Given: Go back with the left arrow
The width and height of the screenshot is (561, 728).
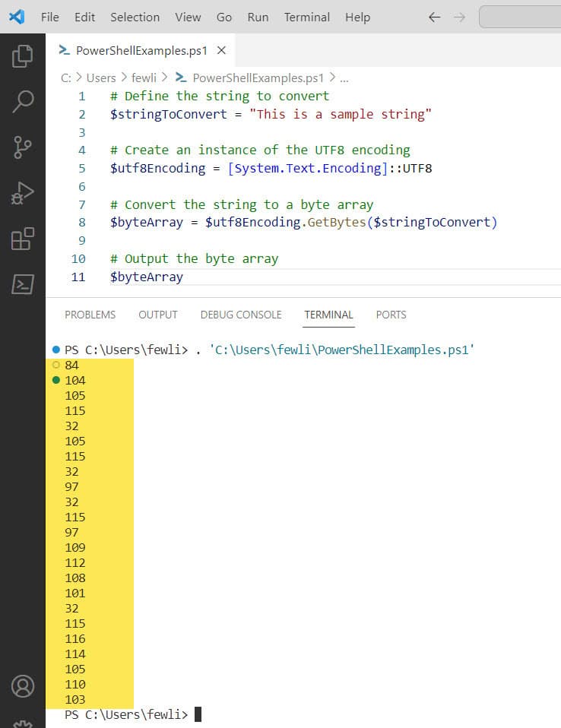Looking at the screenshot, I should pyautogui.click(x=434, y=17).
